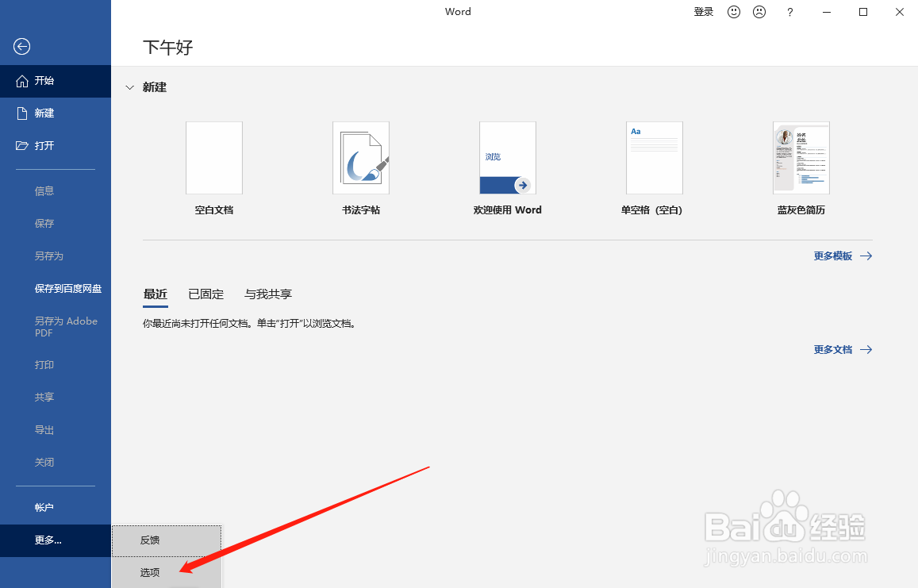This screenshot has width=918, height=588.
Task: Click the 书法字帖 label text
Action: (x=361, y=209)
